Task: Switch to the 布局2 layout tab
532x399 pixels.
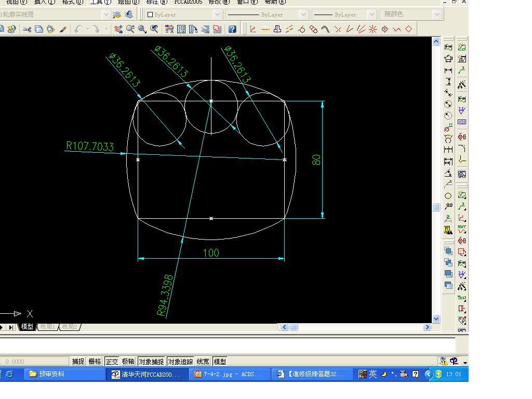Action: pyautogui.click(x=69, y=327)
